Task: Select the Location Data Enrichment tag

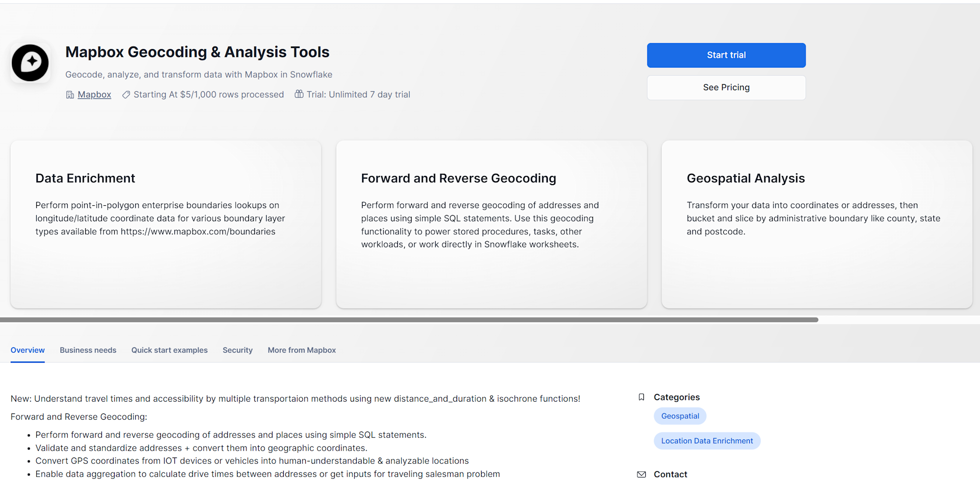Action: [x=707, y=441]
